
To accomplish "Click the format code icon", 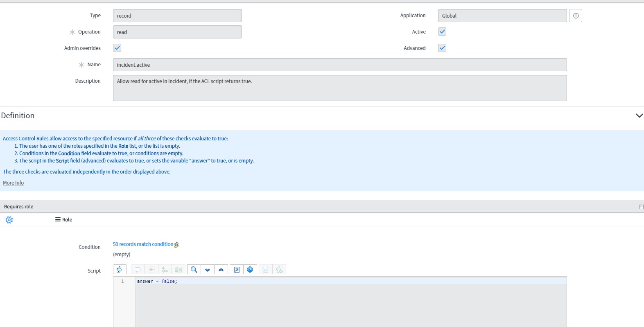I will tap(151, 270).
